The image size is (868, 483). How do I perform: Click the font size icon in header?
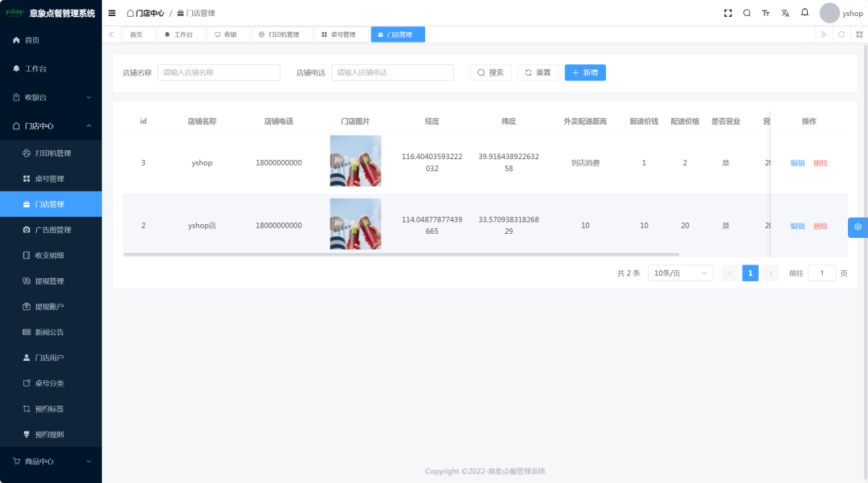766,13
